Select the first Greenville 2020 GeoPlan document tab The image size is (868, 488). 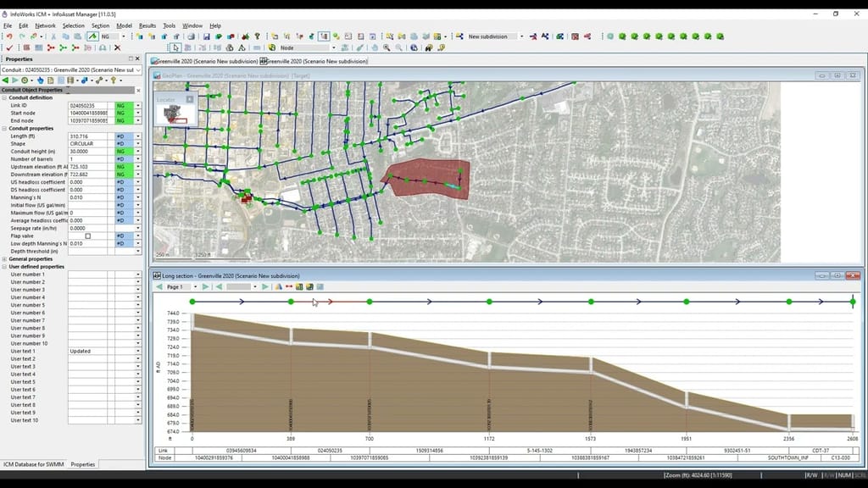click(205, 61)
